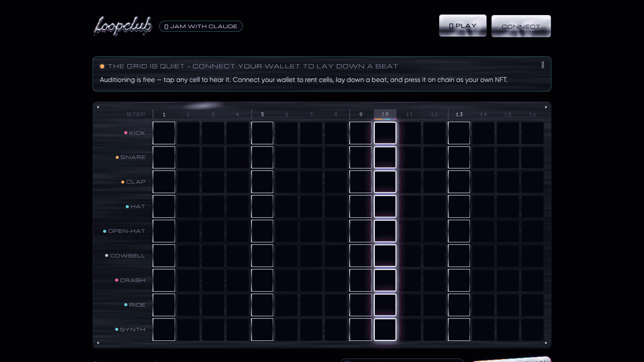This screenshot has width=644, height=362.
Task: Toggle Open-Hat cell at step 11
Action: [x=410, y=231]
